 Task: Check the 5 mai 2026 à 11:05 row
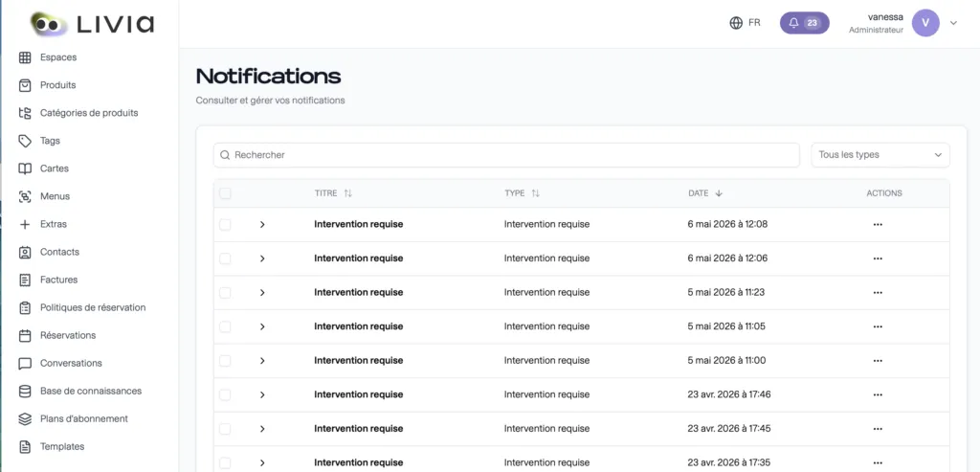[225, 327]
